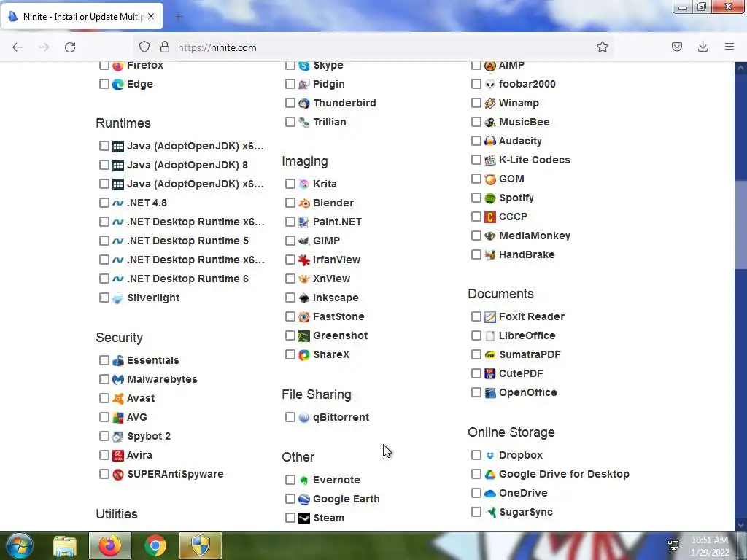This screenshot has height=560, width=747.
Task: Check the LibreOffice checkbox
Action: [x=476, y=335]
